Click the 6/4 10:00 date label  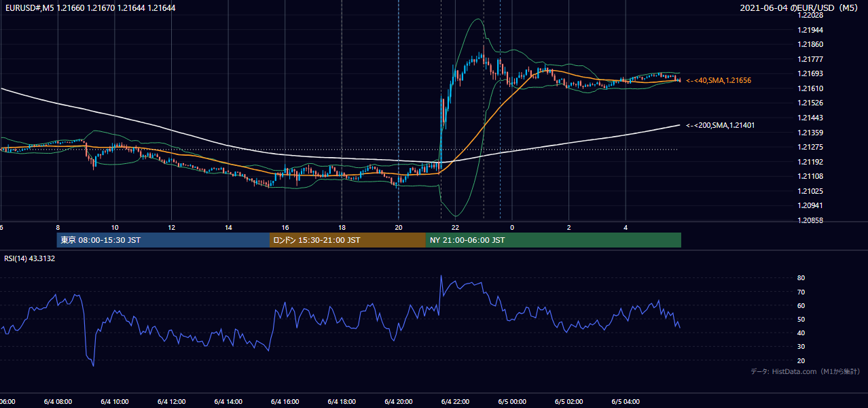pyautogui.click(x=114, y=401)
